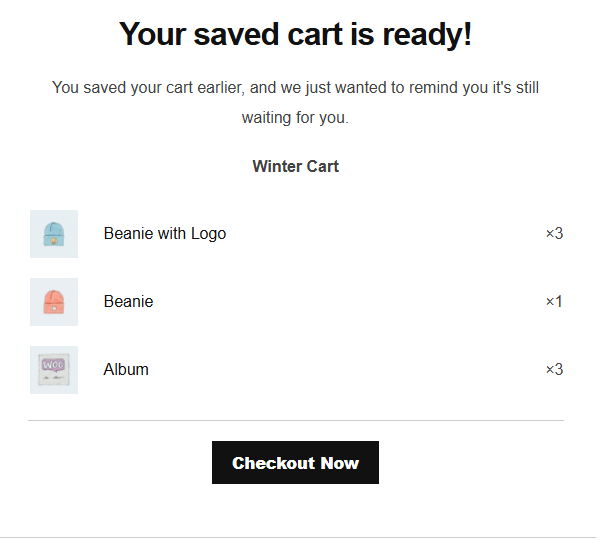Click the ×3 quantity beside Album
The image size is (601, 559).
coord(554,370)
